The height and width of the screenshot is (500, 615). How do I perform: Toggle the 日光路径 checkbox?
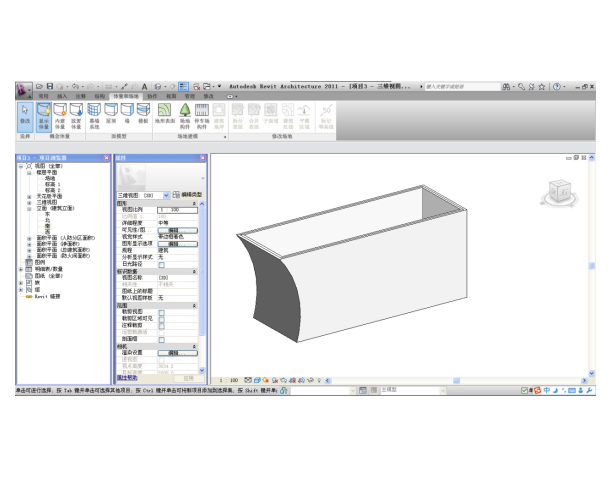[162, 264]
